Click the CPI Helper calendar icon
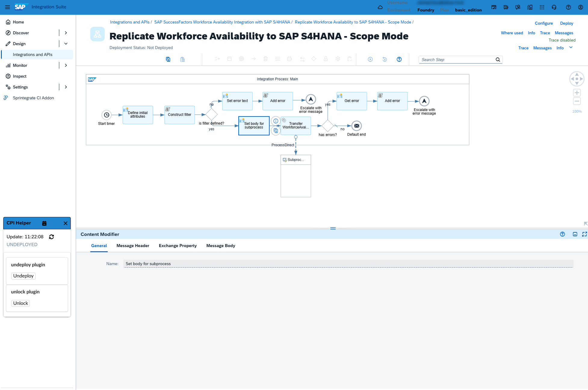588x390 pixels. [x=44, y=223]
